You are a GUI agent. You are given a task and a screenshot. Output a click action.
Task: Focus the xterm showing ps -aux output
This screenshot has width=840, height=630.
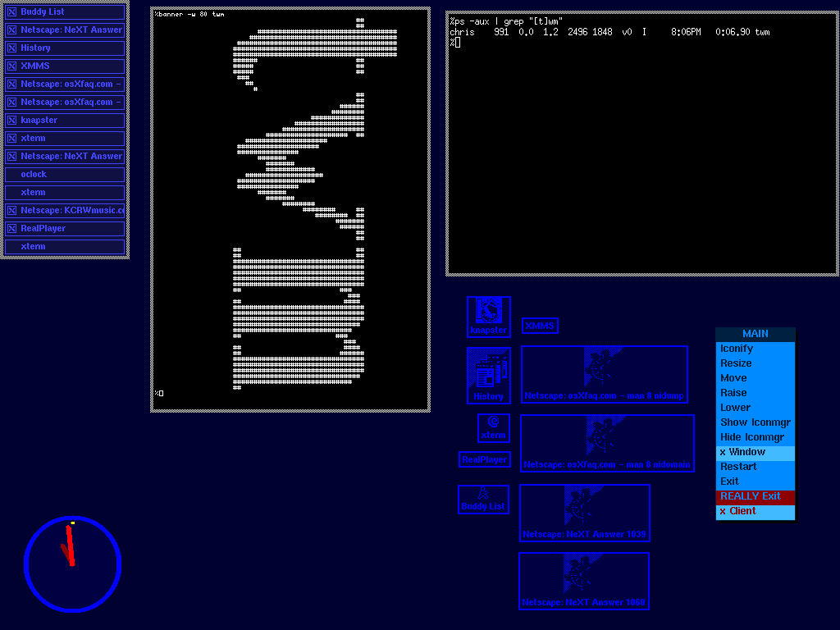pyautogui.click(x=642, y=144)
